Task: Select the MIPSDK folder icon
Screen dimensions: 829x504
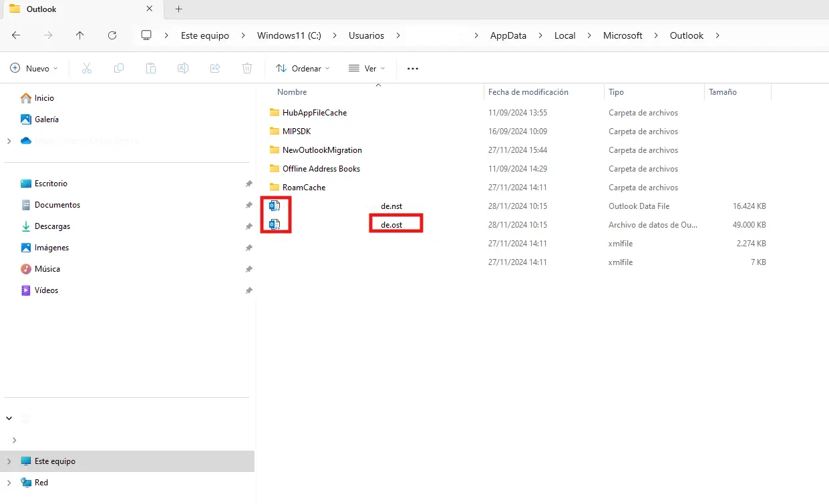Action: (x=275, y=131)
